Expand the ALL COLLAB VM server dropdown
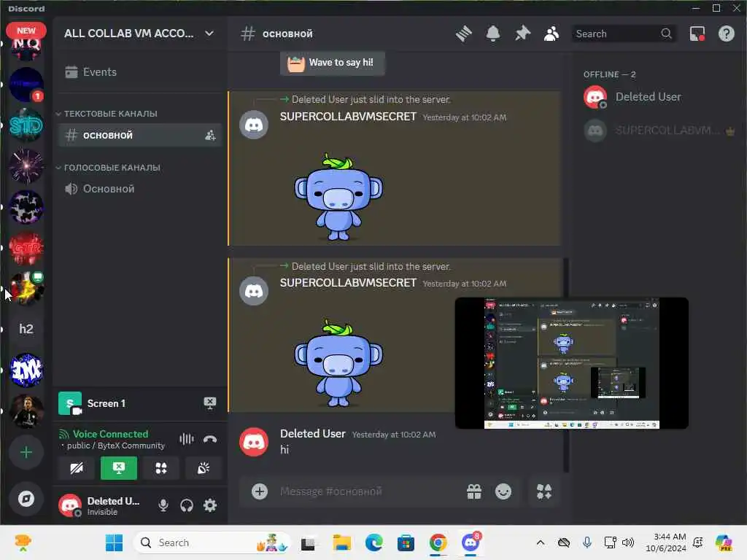Viewport: 747px width, 560px height. [x=209, y=34]
